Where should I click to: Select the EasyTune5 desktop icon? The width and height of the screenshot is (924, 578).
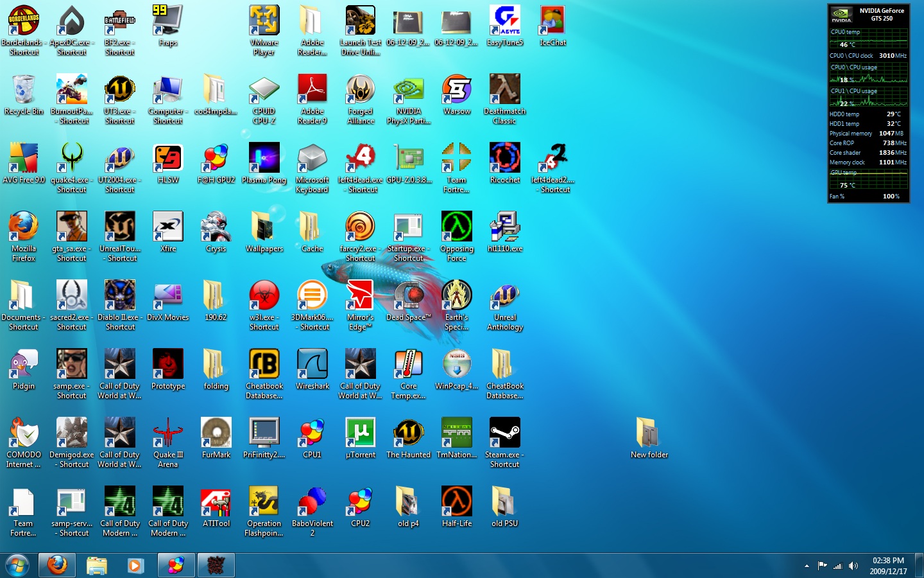pyautogui.click(x=505, y=21)
